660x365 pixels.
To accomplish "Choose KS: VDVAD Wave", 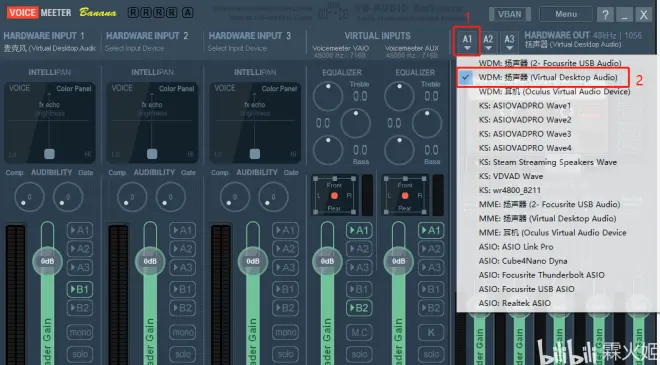I will 511,176.
